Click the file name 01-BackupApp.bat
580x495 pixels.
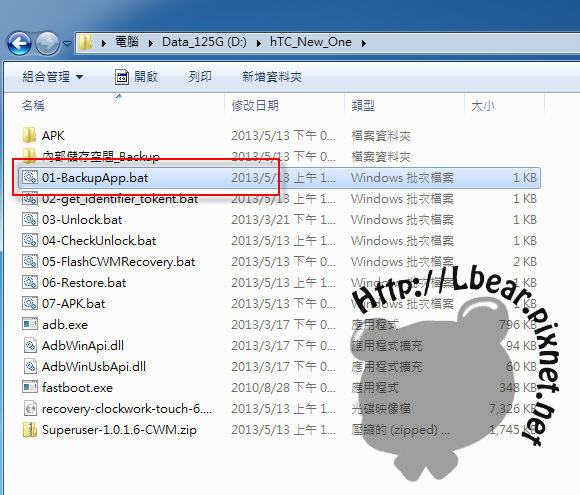(95, 178)
